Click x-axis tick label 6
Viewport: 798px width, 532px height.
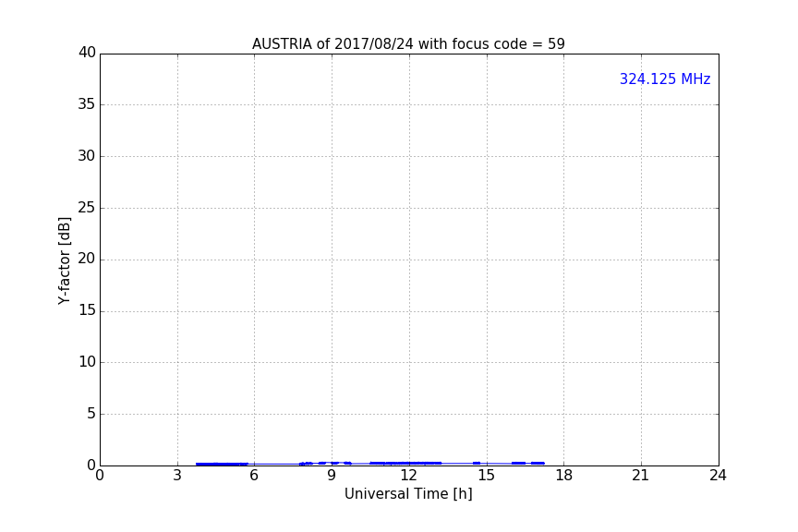[254, 476]
